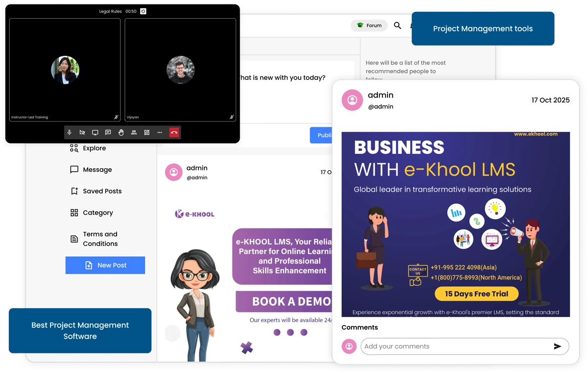Show the participants list in the call
This screenshot has height=373, width=588.
pyautogui.click(x=134, y=133)
